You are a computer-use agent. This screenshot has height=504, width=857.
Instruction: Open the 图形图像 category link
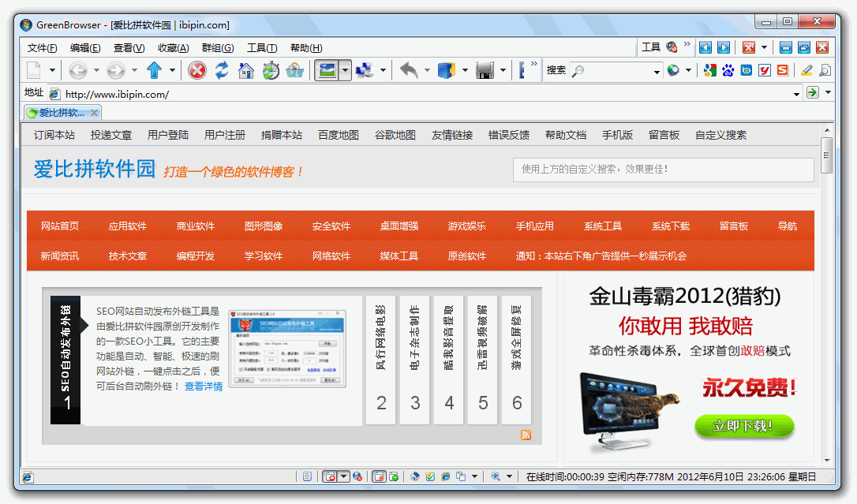(x=264, y=226)
